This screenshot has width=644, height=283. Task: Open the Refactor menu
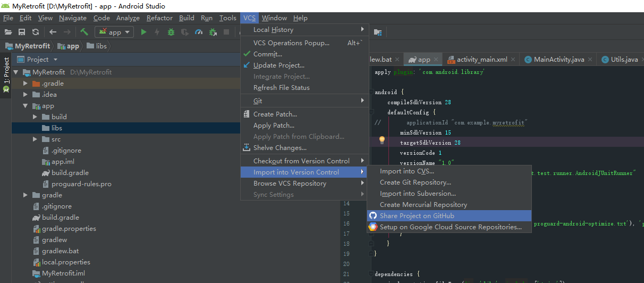(x=159, y=18)
